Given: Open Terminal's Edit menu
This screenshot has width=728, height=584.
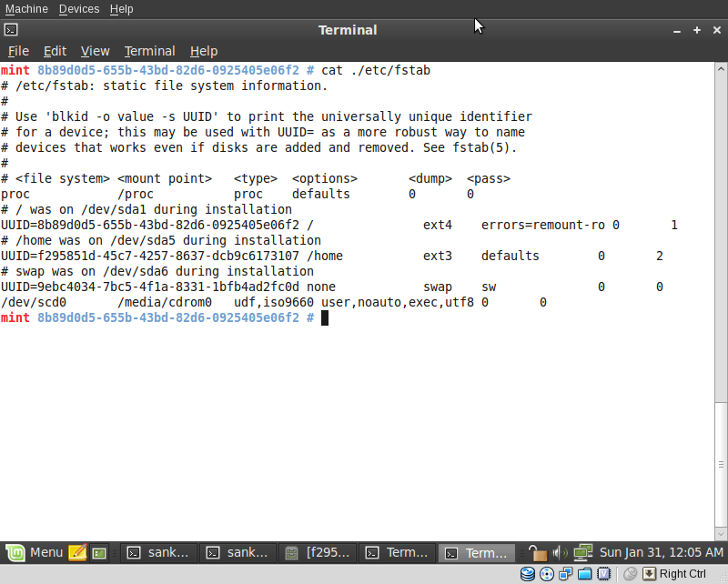Looking at the screenshot, I should click(55, 51).
